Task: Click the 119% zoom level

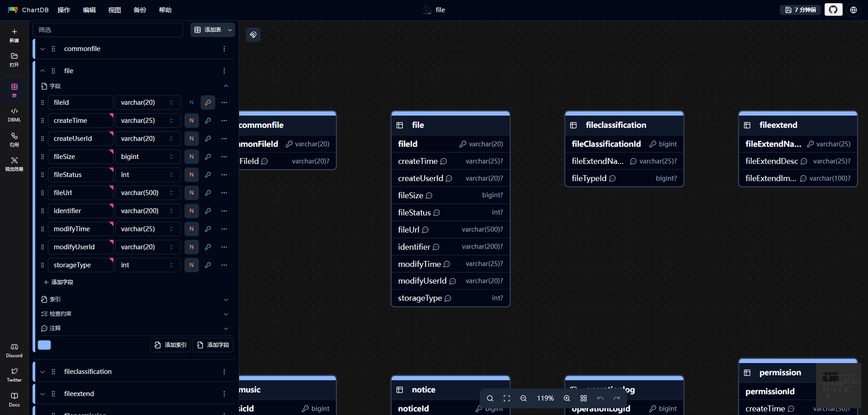Action: 545,398
